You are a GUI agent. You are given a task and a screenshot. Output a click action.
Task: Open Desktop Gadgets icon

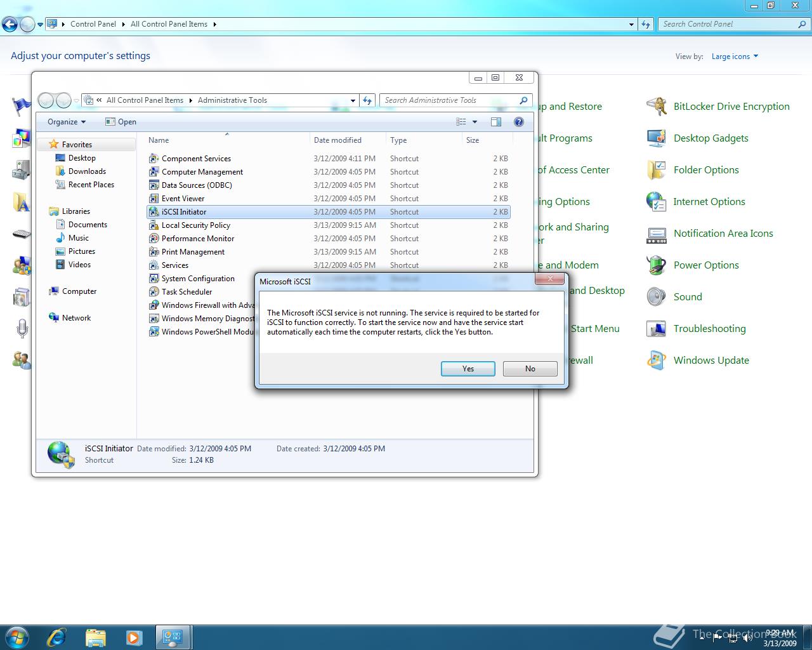(657, 138)
